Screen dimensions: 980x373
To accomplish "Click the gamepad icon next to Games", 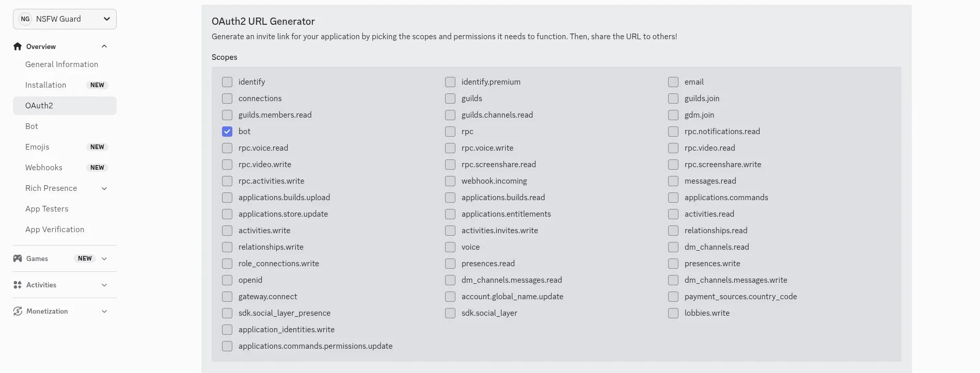I will pyautogui.click(x=17, y=258).
